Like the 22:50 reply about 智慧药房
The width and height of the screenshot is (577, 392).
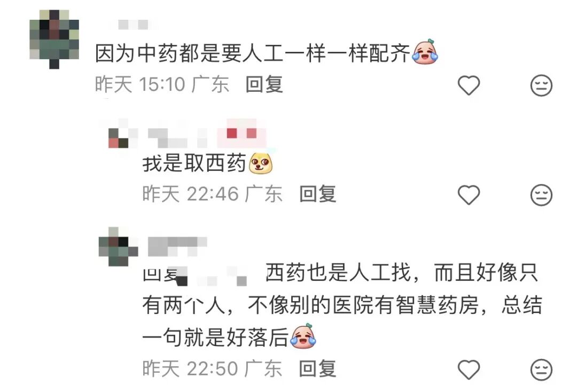click(x=469, y=369)
